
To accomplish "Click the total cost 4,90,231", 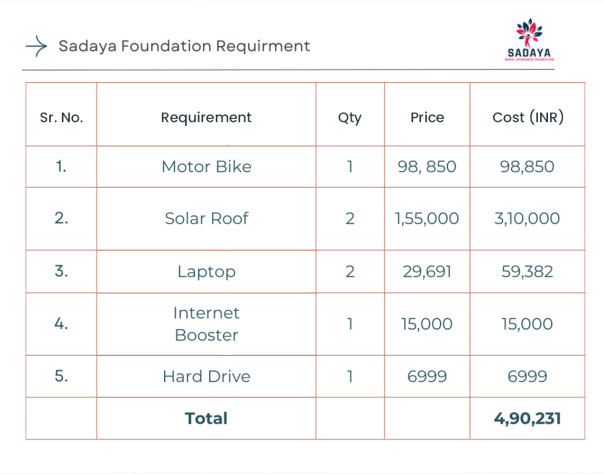I will pos(528,418).
